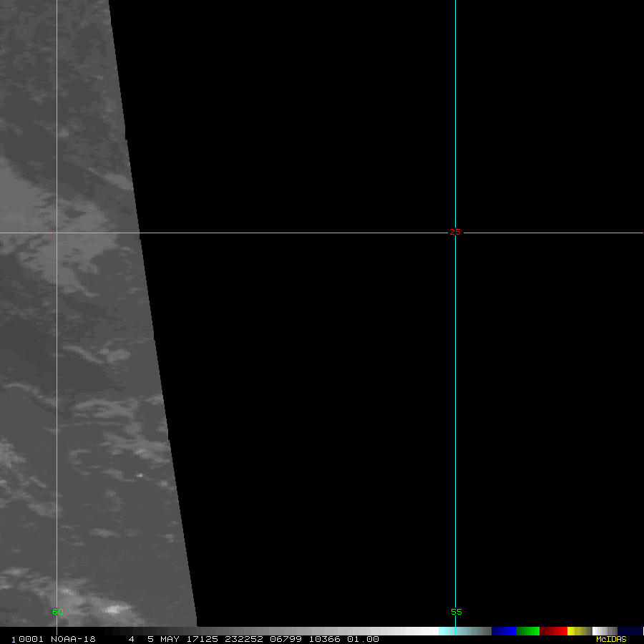Click the red 25 latitude label
Image resolution: width=644 pixels, height=644 pixels.
(456, 232)
